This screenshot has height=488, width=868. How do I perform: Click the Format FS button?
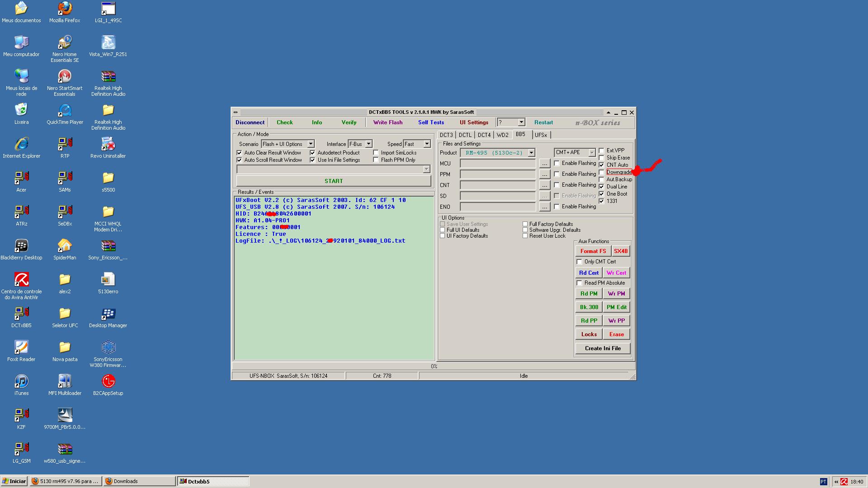(593, 251)
